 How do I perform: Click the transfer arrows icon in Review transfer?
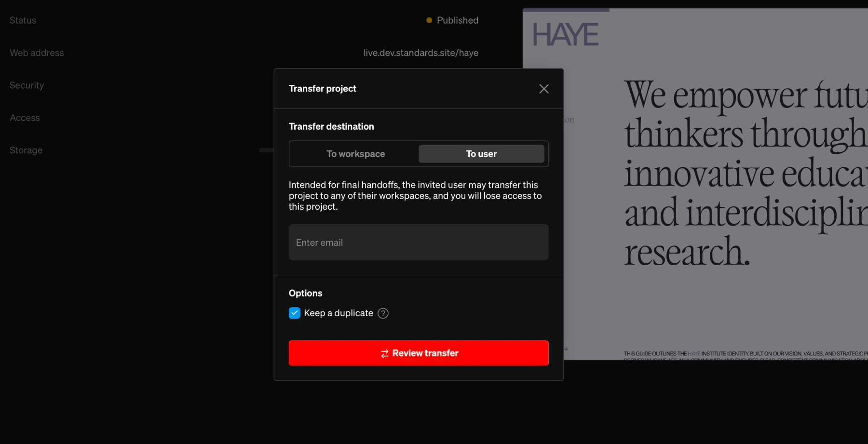(x=383, y=353)
